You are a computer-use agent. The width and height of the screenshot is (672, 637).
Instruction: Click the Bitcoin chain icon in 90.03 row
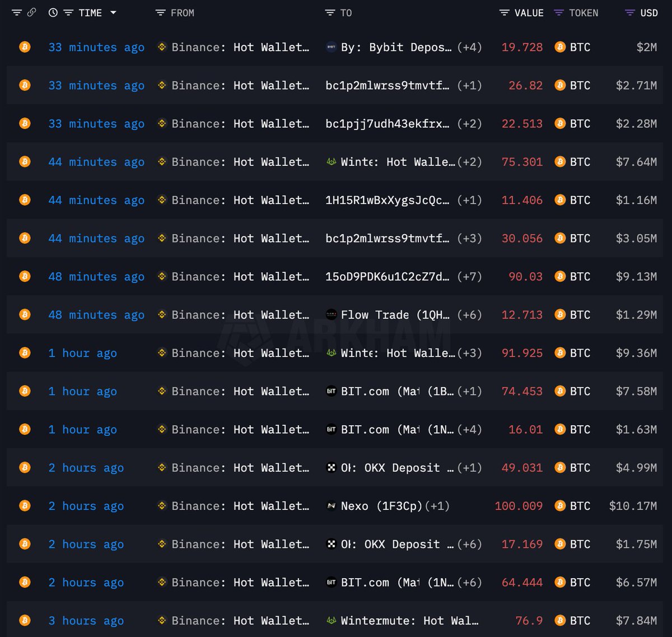pyautogui.click(x=25, y=276)
